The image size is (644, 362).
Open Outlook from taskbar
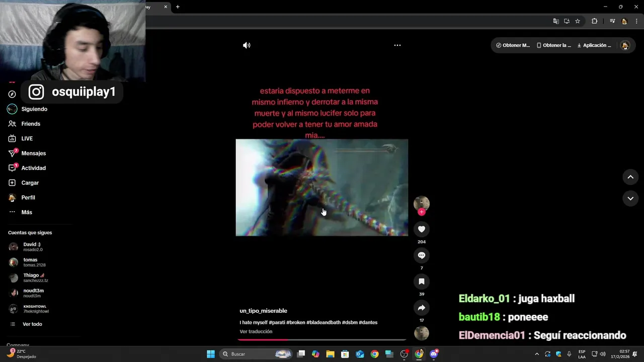[360, 354]
